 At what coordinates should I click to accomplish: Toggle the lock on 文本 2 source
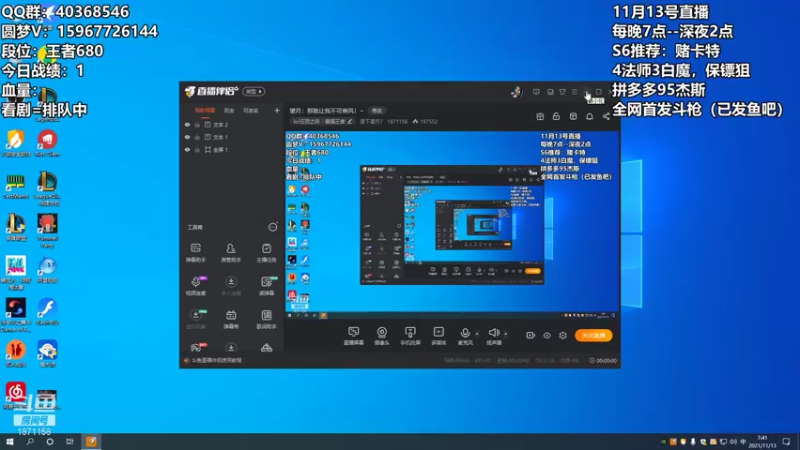(x=197, y=124)
